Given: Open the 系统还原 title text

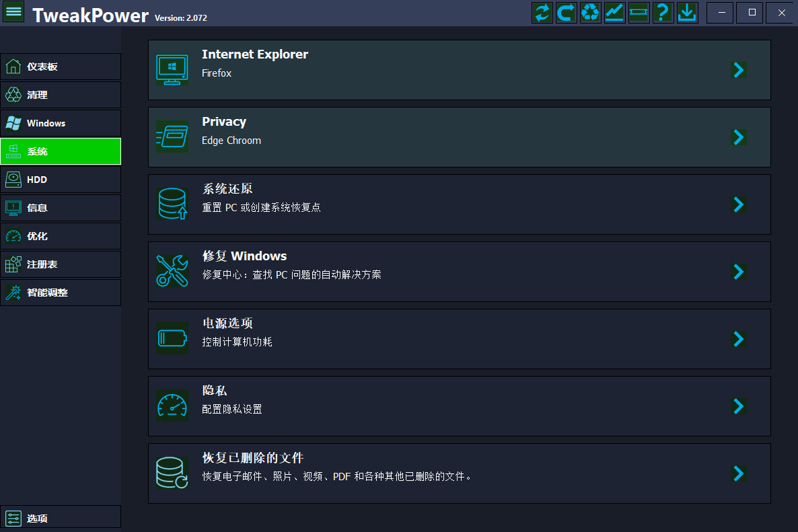Looking at the screenshot, I should click(x=227, y=189).
